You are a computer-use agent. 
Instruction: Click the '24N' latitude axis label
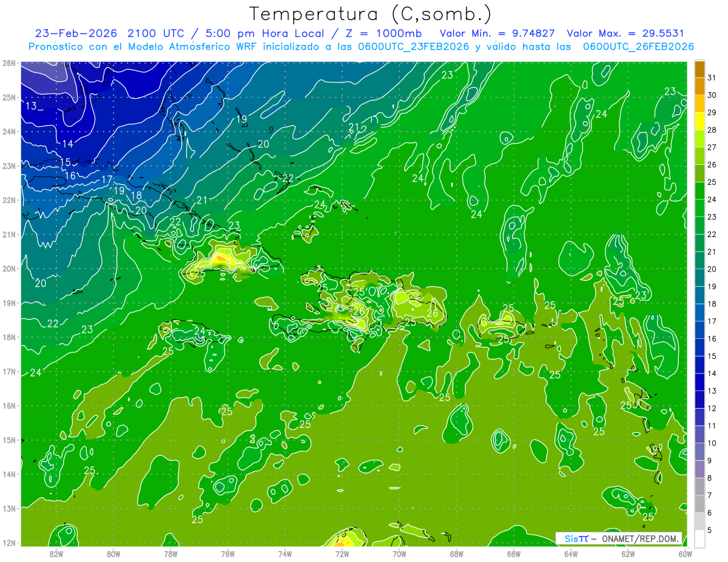pos(8,132)
